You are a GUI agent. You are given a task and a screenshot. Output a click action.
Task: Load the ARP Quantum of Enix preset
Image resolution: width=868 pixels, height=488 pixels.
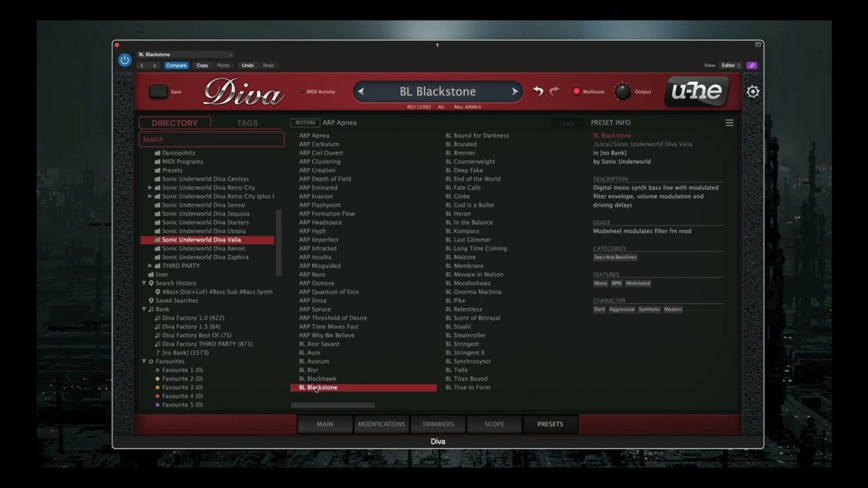329,291
